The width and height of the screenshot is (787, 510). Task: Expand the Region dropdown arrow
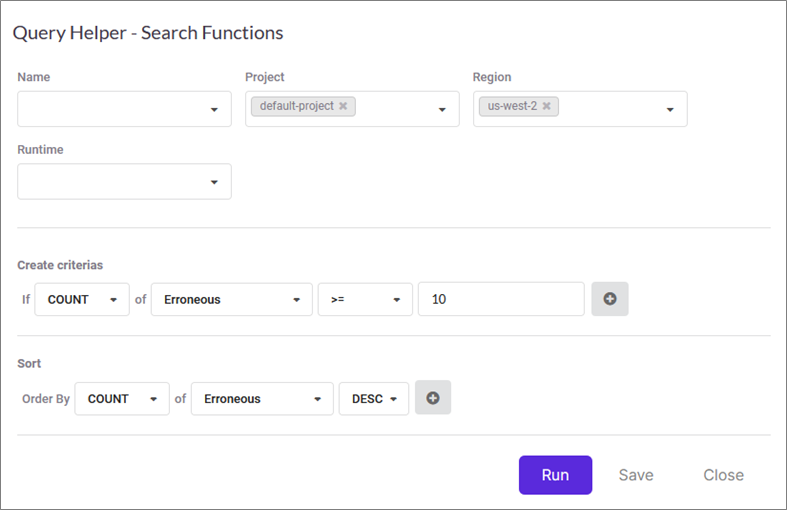[670, 110]
